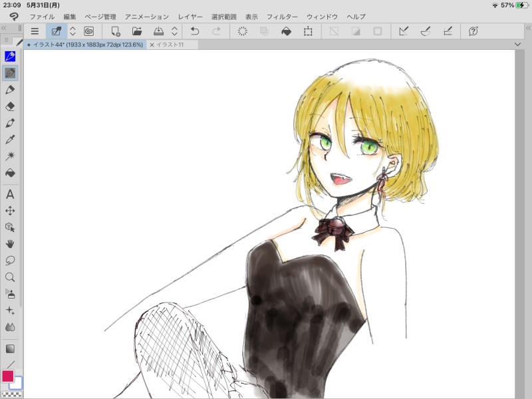This screenshot has width=532, height=399.
Task: Open the ウィンドウ menu
Action: (x=322, y=17)
